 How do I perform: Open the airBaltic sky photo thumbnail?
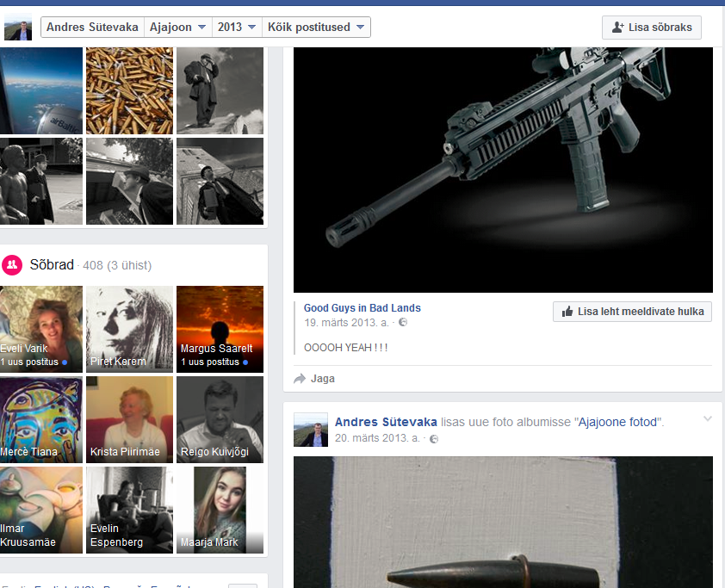(41, 90)
